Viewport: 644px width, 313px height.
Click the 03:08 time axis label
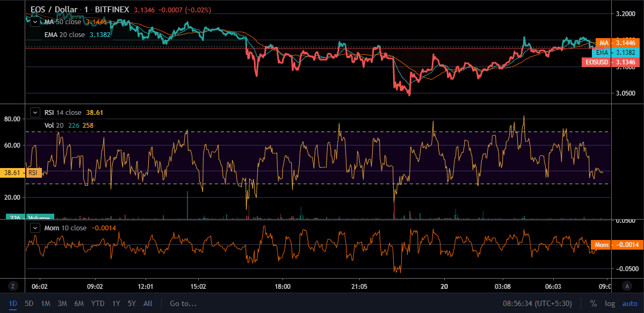click(503, 286)
